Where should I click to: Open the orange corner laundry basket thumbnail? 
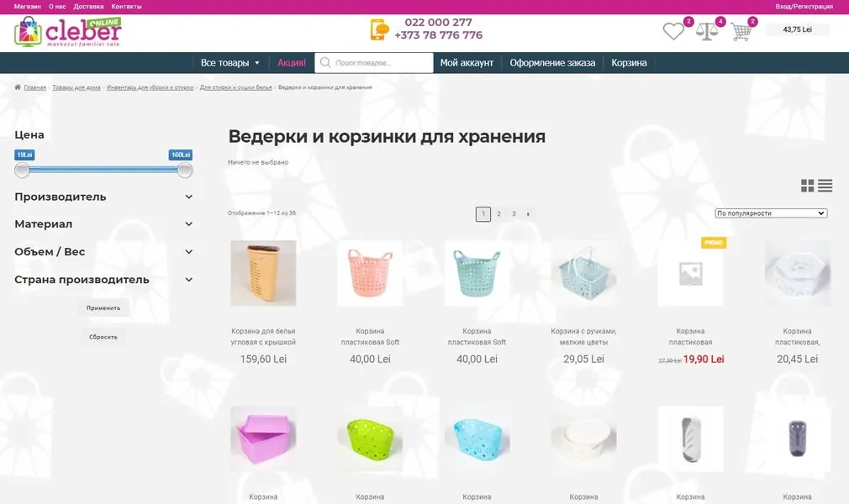pos(263,273)
